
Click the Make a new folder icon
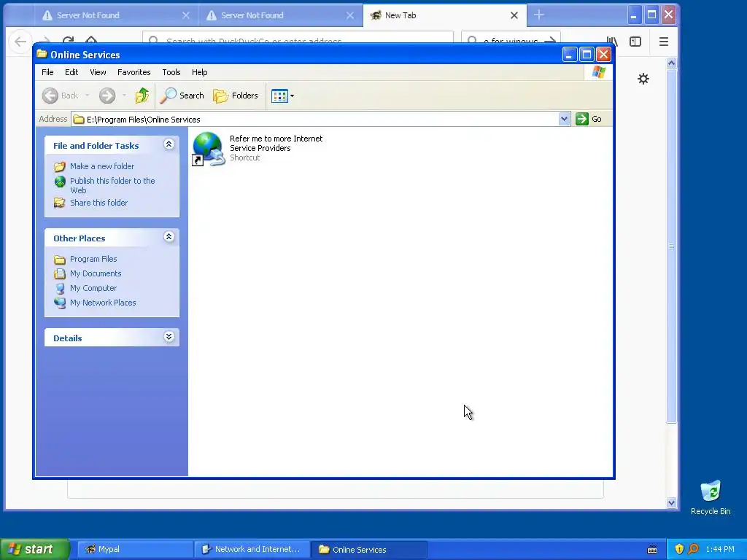60,167
